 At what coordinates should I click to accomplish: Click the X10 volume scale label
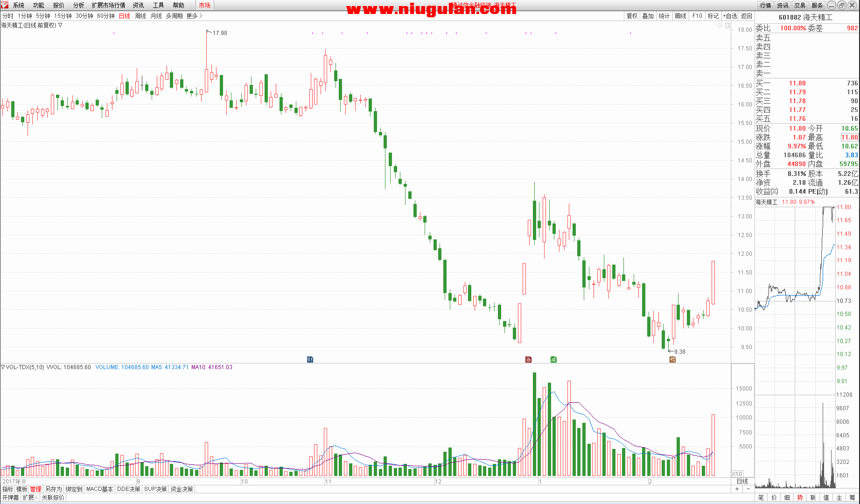click(737, 474)
